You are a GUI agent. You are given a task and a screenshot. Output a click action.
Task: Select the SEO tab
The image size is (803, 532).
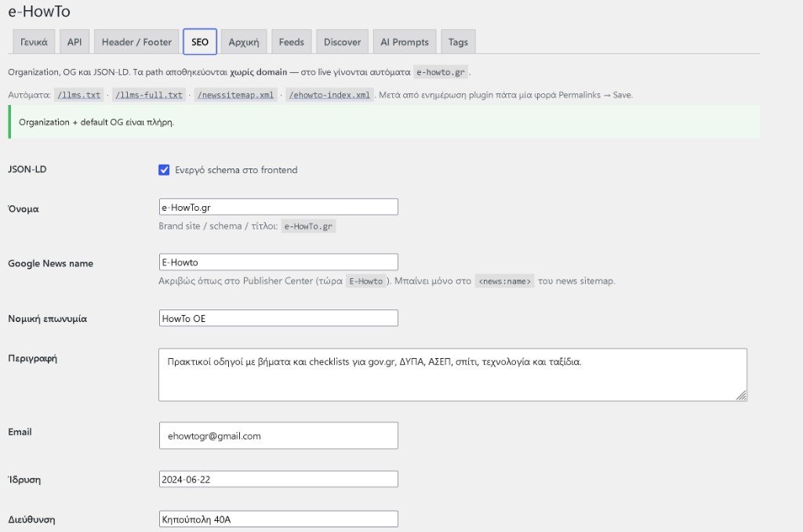pyautogui.click(x=200, y=42)
